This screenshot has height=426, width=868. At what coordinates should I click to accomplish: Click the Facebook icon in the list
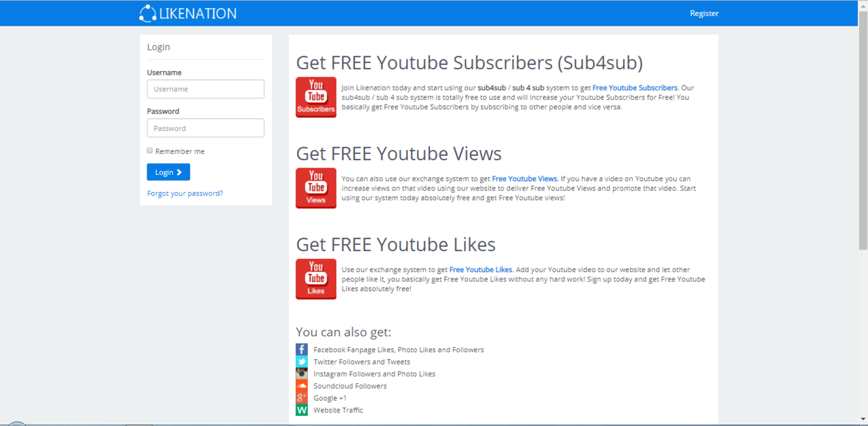[302, 349]
